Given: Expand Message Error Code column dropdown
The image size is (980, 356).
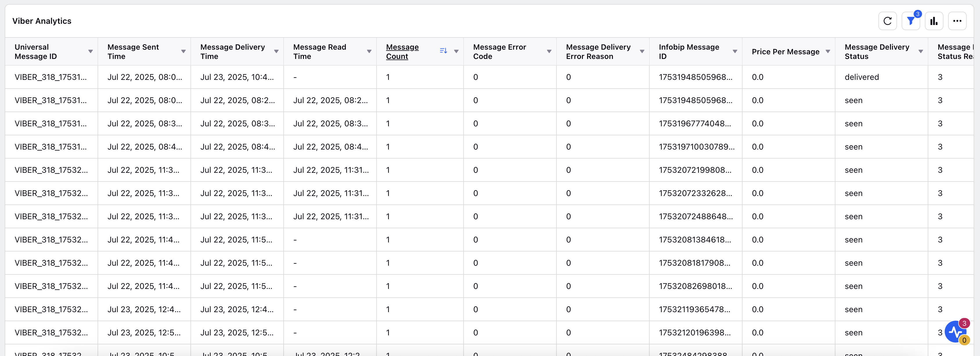Looking at the screenshot, I should 549,51.
